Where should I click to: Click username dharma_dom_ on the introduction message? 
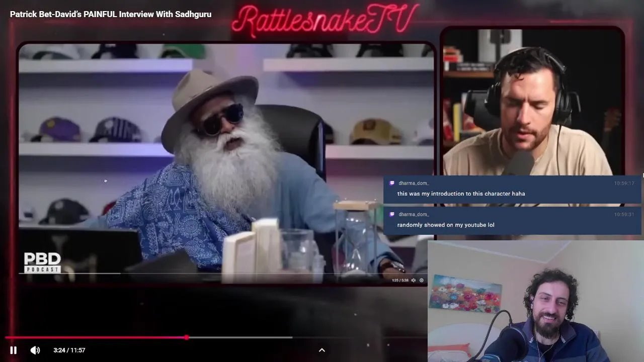click(x=414, y=183)
